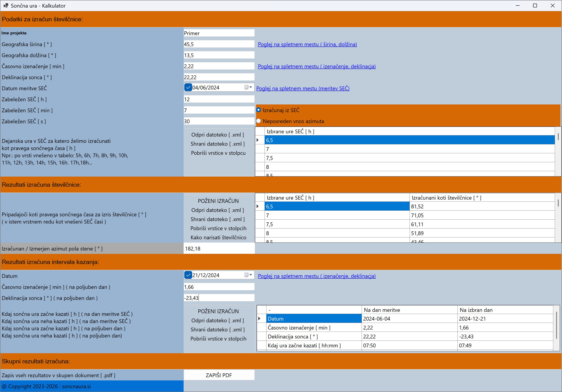Click Pobriši vrstice v stolpcu
The height and width of the screenshot is (392, 562).
point(218,153)
